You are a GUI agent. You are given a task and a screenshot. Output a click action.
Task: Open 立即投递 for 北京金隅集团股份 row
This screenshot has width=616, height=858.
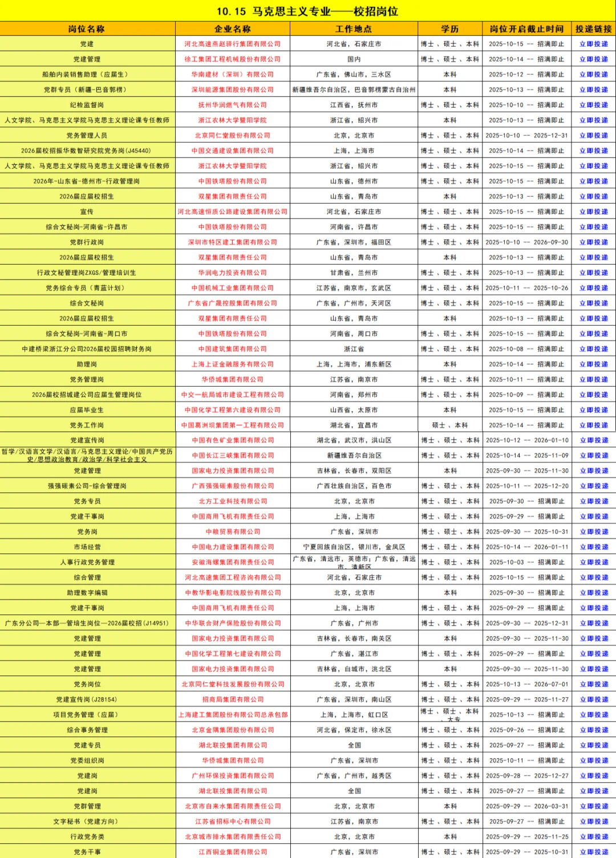(x=594, y=730)
